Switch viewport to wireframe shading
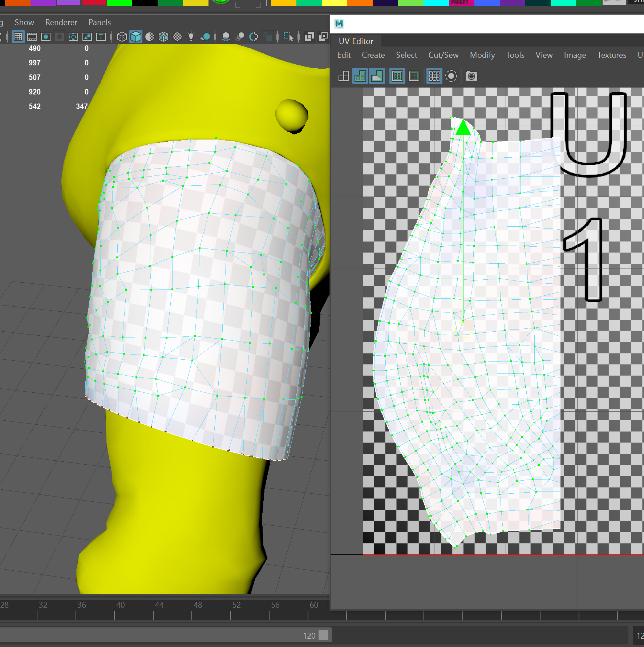 [x=122, y=37]
